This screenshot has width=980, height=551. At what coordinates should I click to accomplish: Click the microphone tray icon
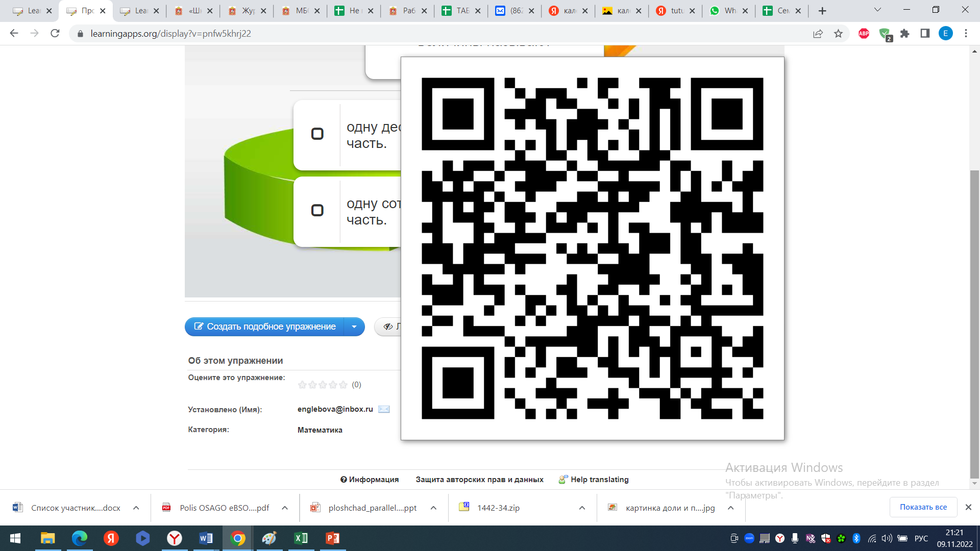[795, 538]
